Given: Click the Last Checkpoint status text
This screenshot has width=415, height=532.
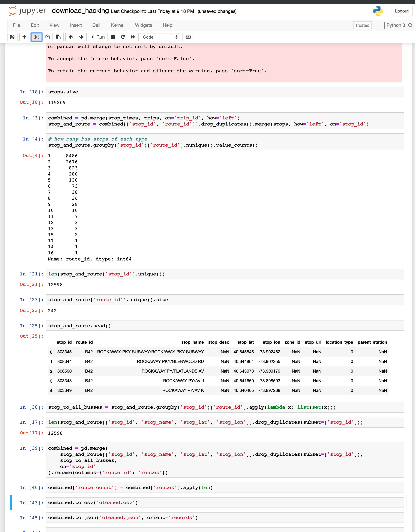Looking at the screenshot, I should click(x=152, y=11).
